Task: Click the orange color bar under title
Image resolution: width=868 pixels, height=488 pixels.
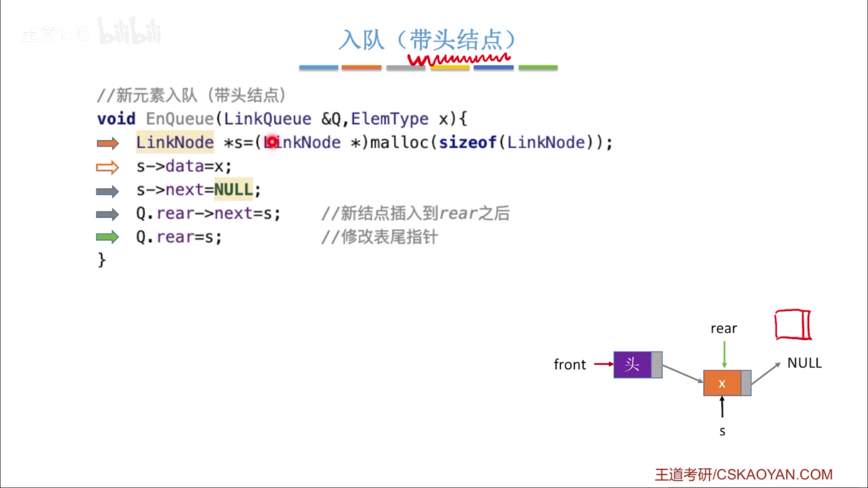Action: pyautogui.click(x=361, y=67)
